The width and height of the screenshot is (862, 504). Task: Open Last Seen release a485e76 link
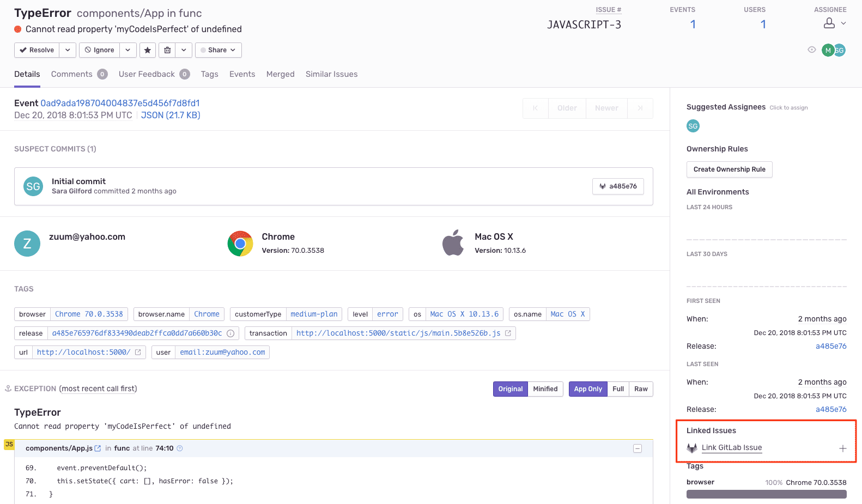coord(831,410)
